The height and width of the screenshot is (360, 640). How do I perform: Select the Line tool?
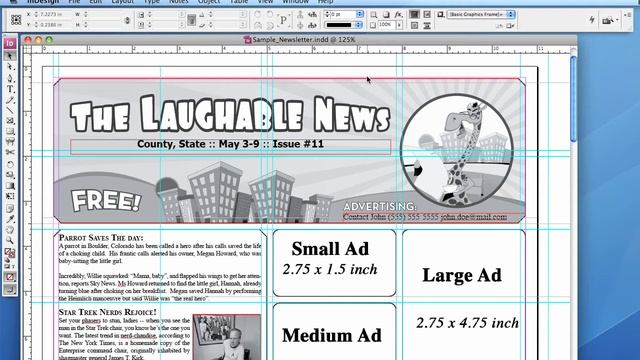pos(10,110)
